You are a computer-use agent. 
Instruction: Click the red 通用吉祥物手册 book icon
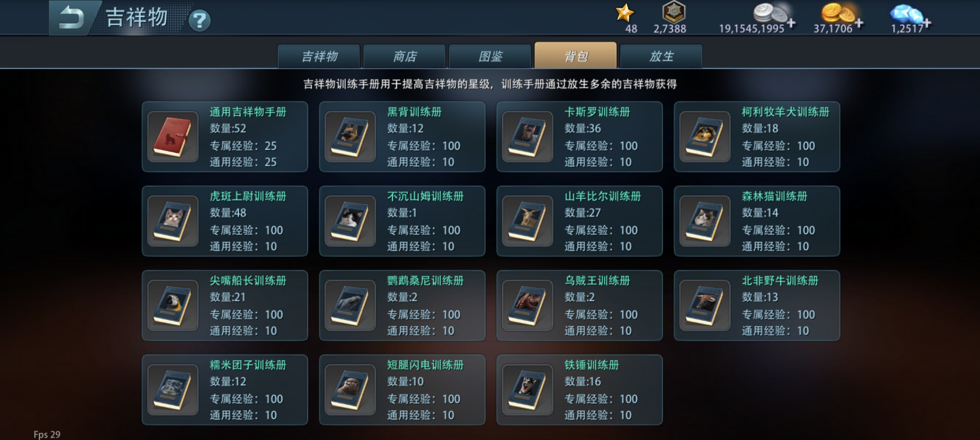(173, 137)
